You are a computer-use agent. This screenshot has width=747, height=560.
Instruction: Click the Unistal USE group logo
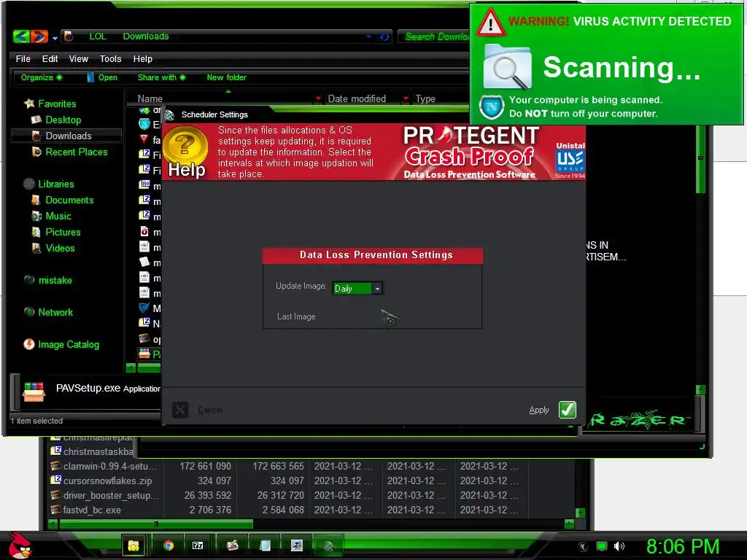[x=570, y=160]
